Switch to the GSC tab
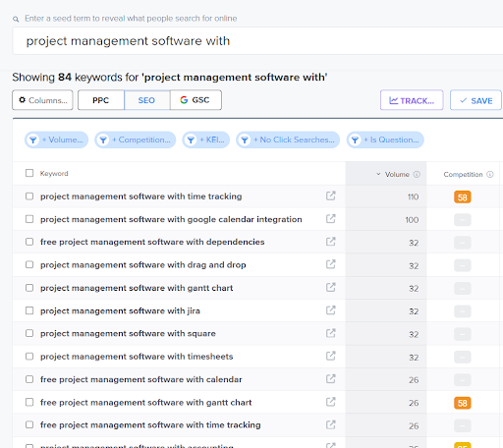 tap(196, 100)
